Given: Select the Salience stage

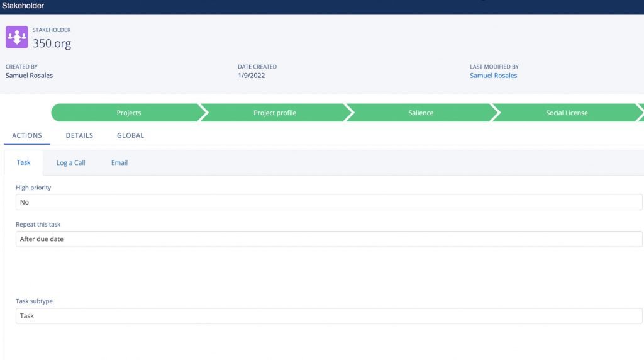Looking at the screenshot, I should pos(421,113).
